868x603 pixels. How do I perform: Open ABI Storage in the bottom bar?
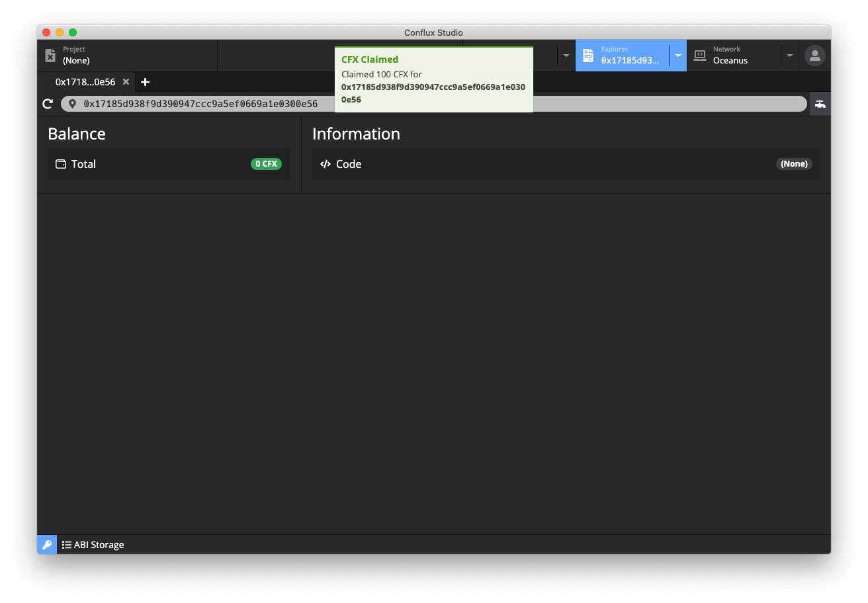click(93, 545)
